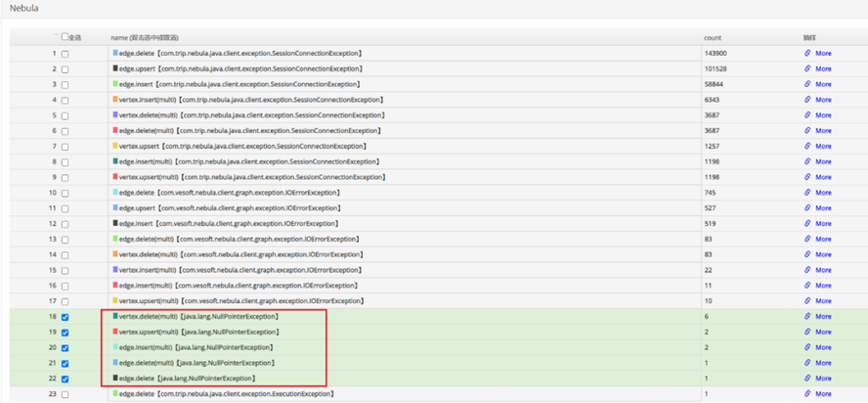Select edge.delete(multi) NullPointerException row name
This screenshot has width=868, height=403.
(196, 363)
